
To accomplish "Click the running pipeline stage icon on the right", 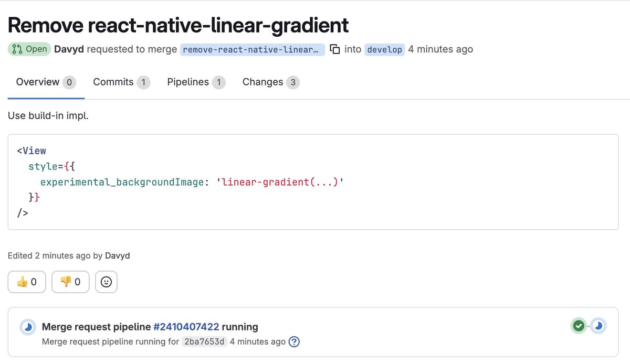I will (598, 326).
